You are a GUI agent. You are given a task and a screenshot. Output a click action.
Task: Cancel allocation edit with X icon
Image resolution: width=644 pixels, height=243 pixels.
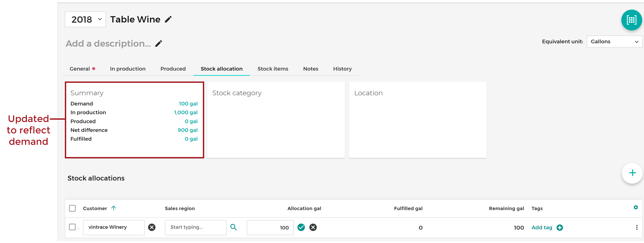(x=313, y=227)
